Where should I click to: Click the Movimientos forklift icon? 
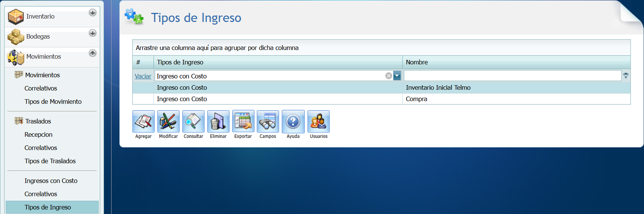(16, 57)
